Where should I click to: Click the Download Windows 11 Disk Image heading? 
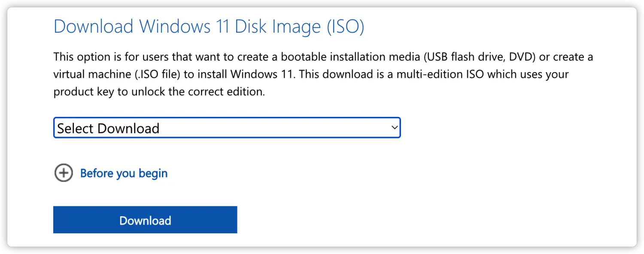coord(209,27)
